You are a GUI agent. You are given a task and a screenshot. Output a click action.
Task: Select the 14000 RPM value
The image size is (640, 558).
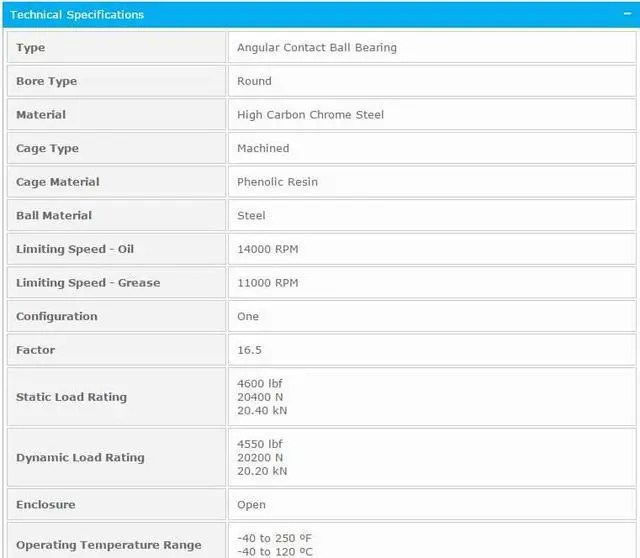point(268,249)
